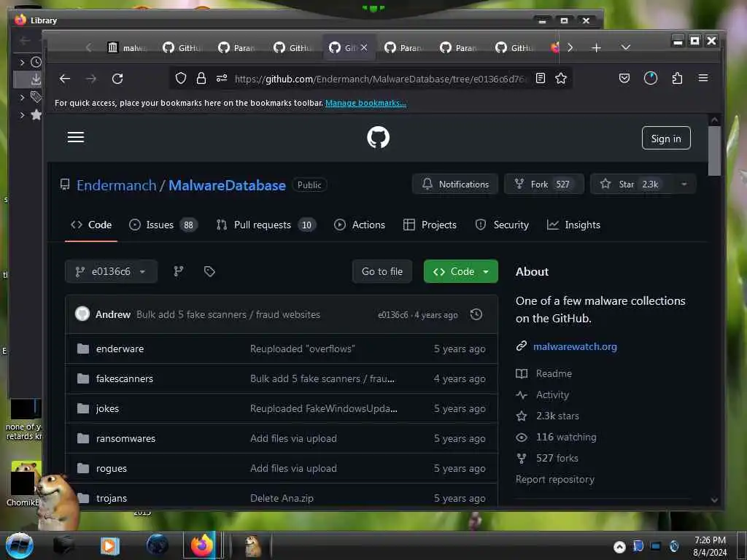The width and height of the screenshot is (747, 560).
Task: Expand History tree in Library window
Action: pos(22,63)
